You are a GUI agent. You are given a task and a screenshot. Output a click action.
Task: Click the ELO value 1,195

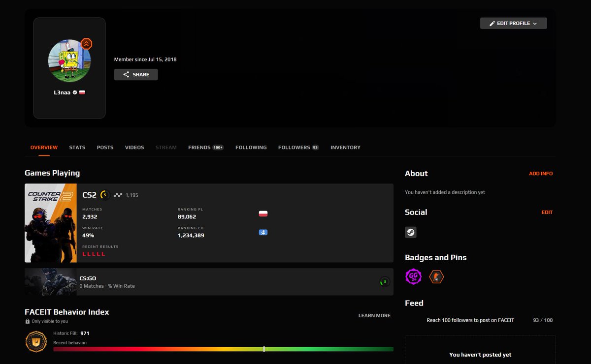tap(131, 195)
